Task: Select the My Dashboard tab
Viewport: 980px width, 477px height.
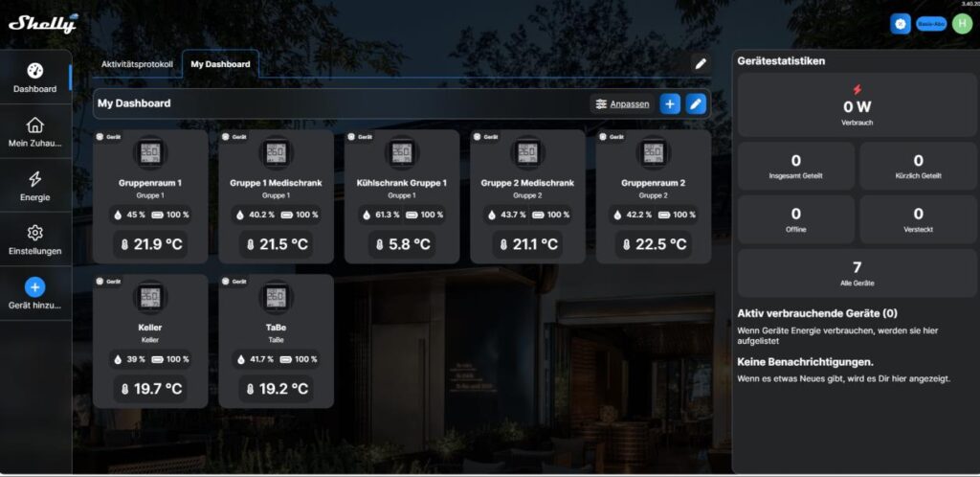Action: point(220,64)
